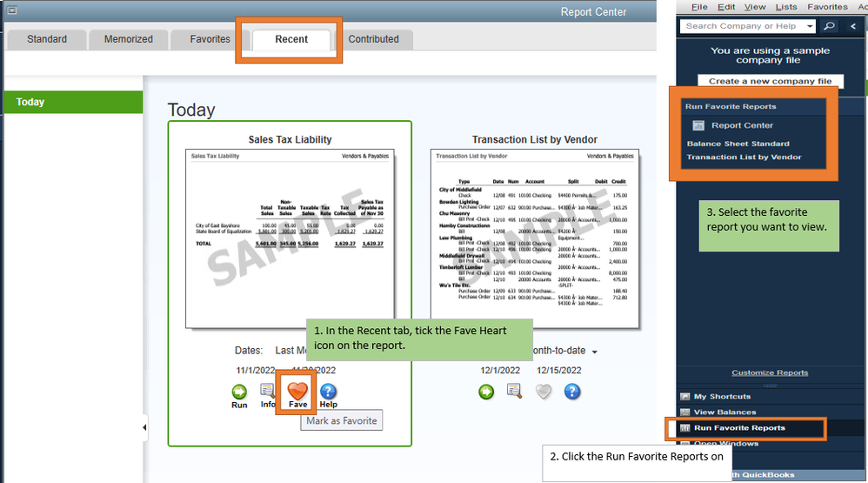Select My Shortcuts in sidebar
Screen dimensions: 868x483
click(x=722, y=397)
